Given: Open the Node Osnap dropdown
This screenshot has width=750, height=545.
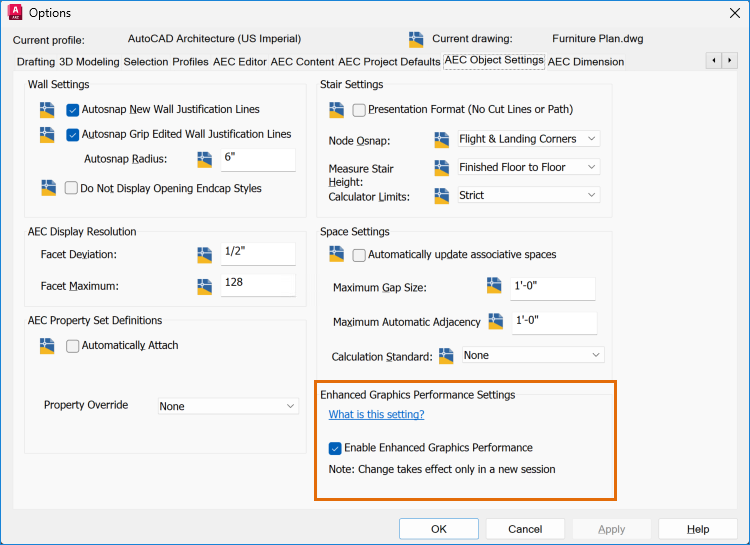Looking at the screenshot, I should tap(528, 139).
